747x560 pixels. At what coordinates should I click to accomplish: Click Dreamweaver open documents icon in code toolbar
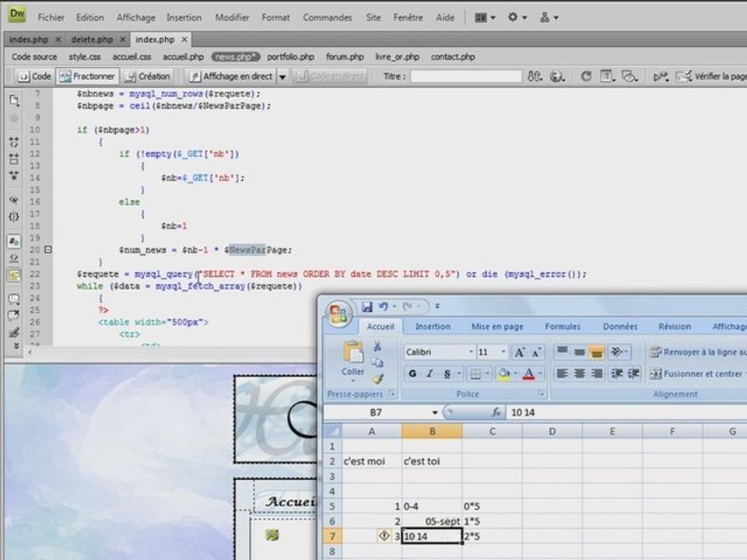click(14, 100)
